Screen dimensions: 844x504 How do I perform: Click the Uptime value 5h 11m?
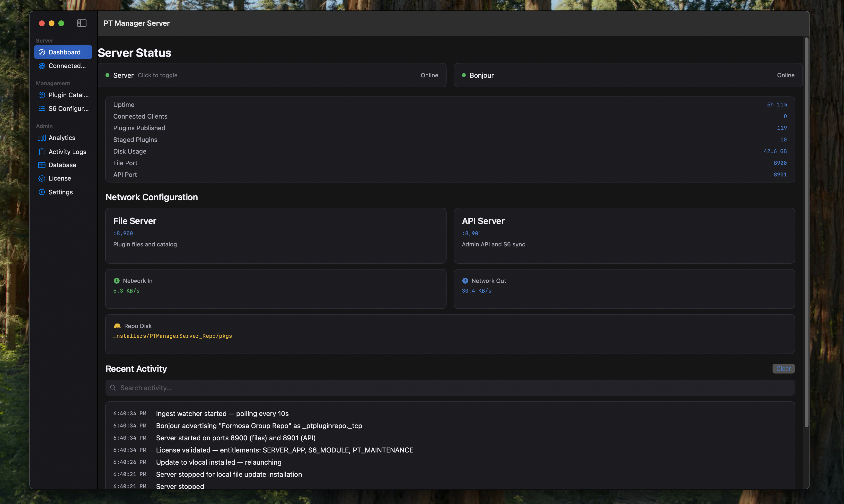777,104
